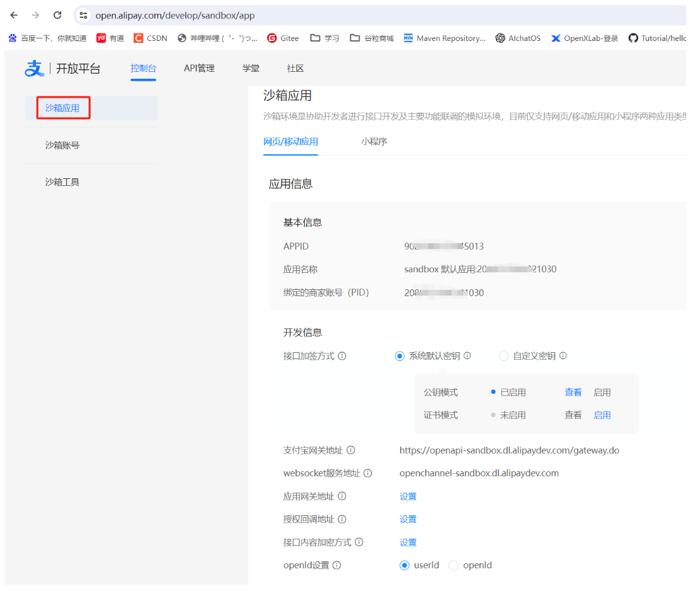
Task: Open the Bilibili bookmark
Action: pyautogui.click(x=217, y=38)
